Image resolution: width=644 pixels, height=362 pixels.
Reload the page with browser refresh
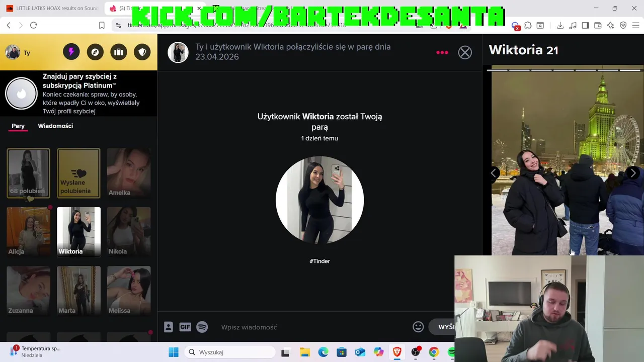coord(34,25)
